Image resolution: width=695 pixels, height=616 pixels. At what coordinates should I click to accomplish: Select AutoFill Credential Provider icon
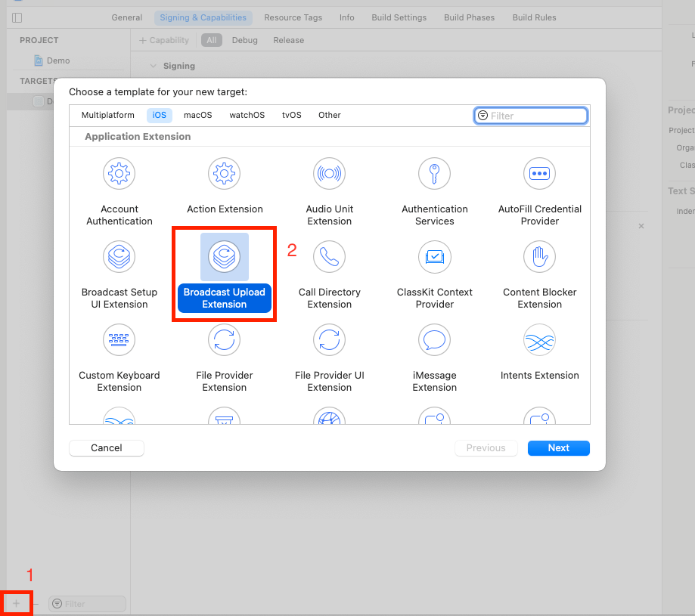coord(539,173)
